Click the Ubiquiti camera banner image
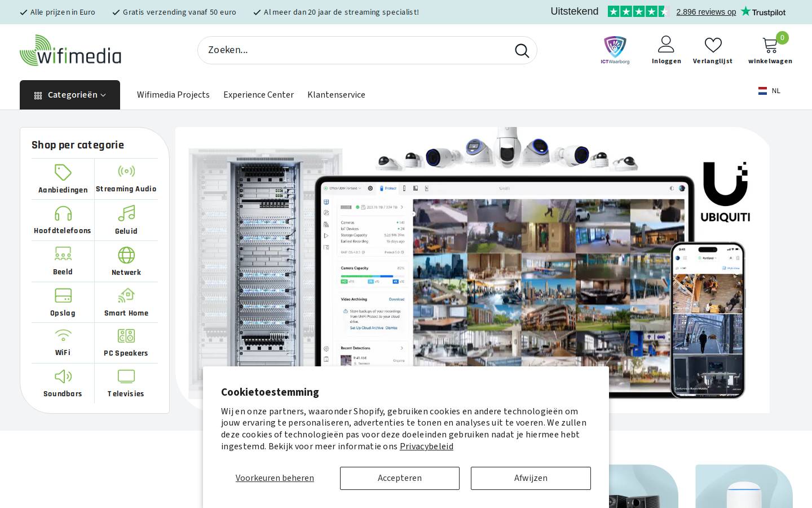Viewport: 812px width, 508px height. [473, 270]
